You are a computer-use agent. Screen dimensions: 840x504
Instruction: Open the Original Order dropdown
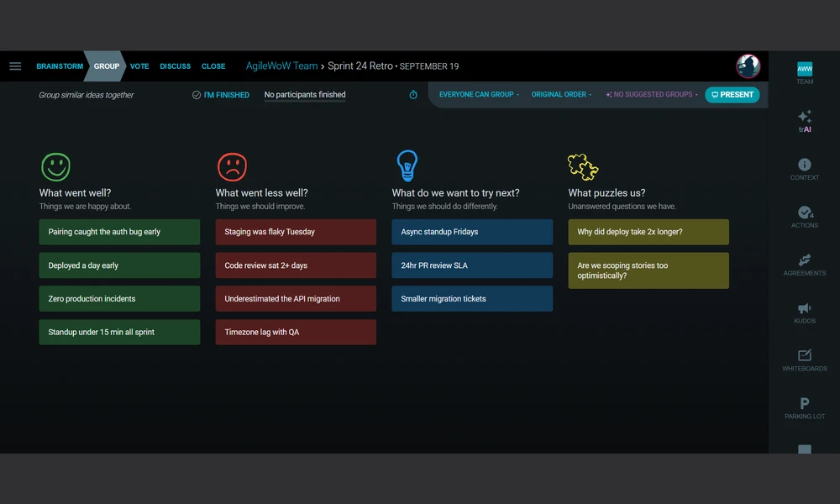(561, 94)
